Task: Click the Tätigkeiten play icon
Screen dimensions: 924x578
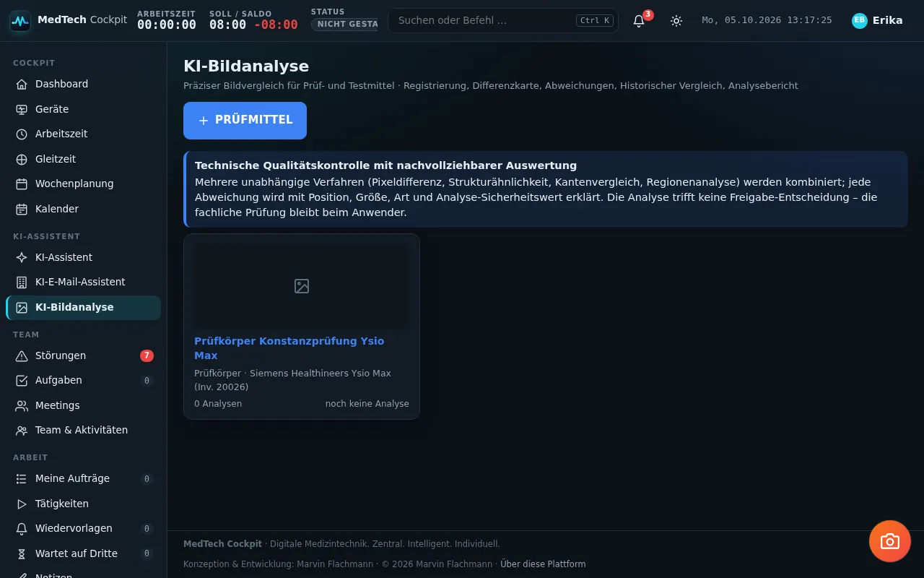Action: click(x=22, y=504)
